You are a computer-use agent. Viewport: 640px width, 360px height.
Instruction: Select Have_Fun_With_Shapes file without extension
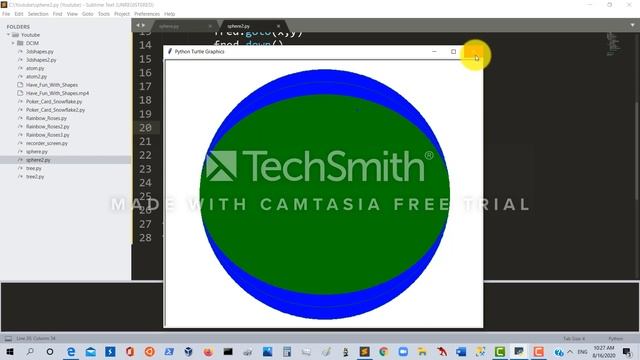tap(52, 85)
